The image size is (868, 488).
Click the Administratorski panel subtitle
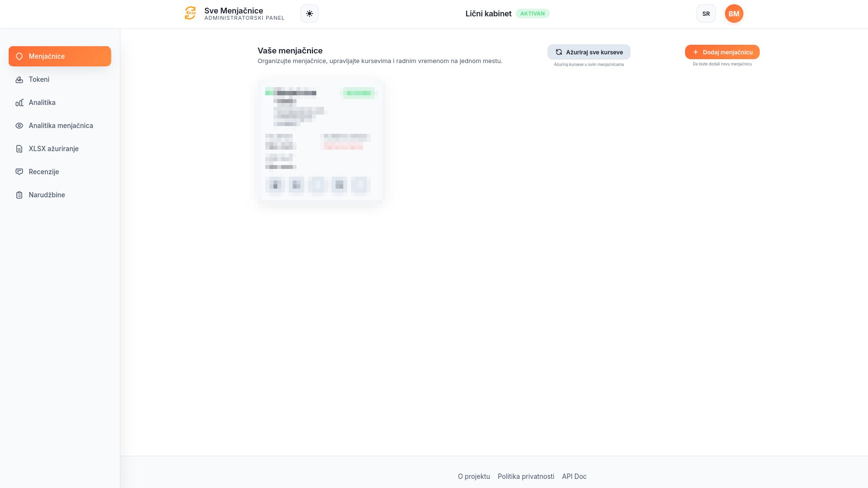click(x=245, y=18)
